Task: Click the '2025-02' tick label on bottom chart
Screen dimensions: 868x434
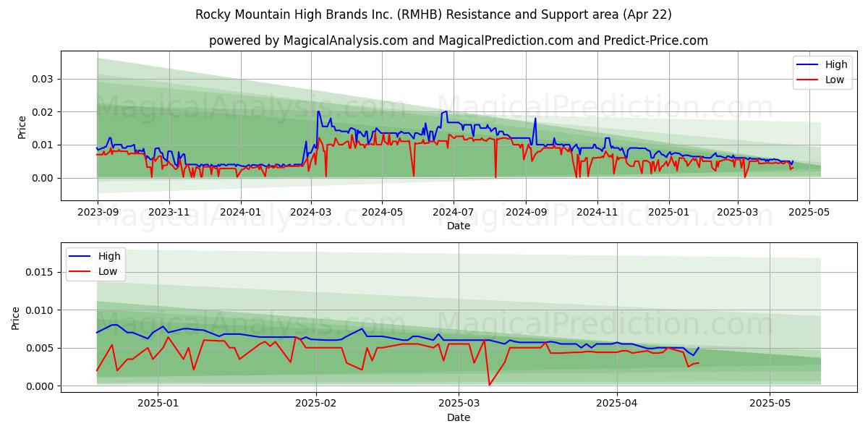Action: coord(317,404)
